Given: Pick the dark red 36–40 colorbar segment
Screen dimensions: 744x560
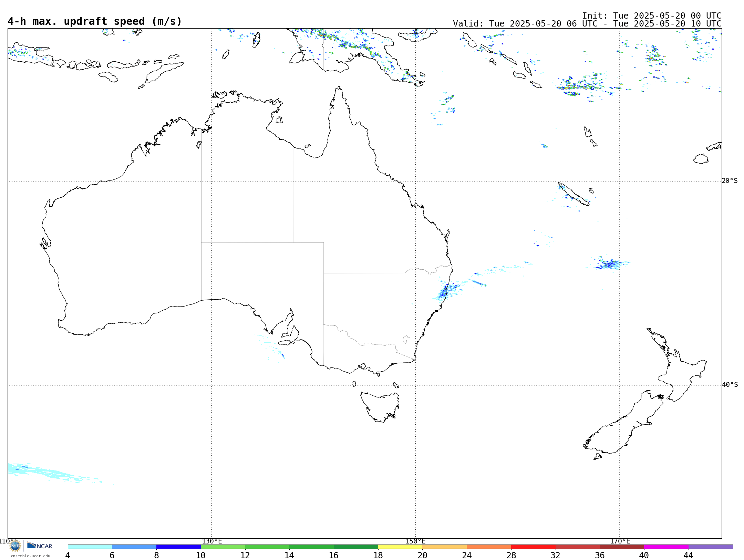Looking at the screenshot, I should point(622,547).
